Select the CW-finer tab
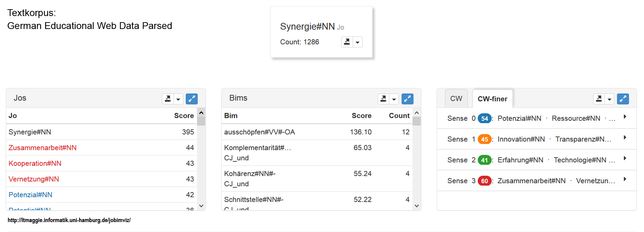 [x=492, y=99]
